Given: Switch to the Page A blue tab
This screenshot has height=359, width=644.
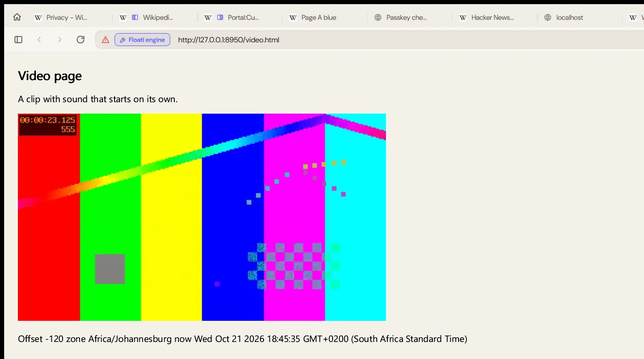Looking at the screenshot, I should (x=325, y=17).
